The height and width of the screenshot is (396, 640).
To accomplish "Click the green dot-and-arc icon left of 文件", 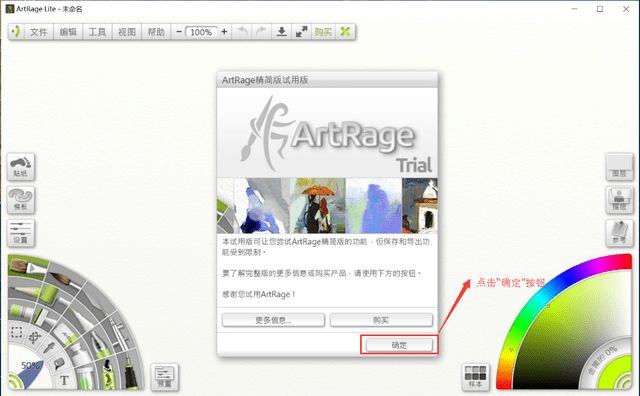I will [16, 31].
